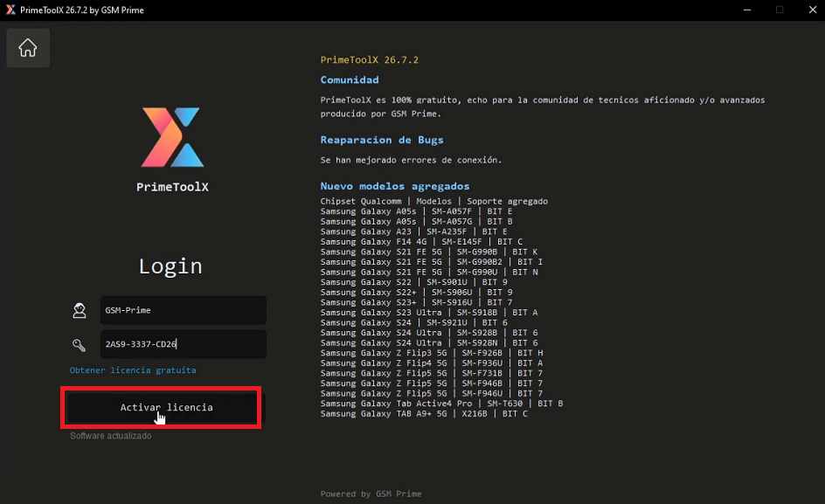This screenshot has width=825, height=504.
Task: Select the Tab Active4 Pro SM-T630 row
Action: [x=441, y=404]
